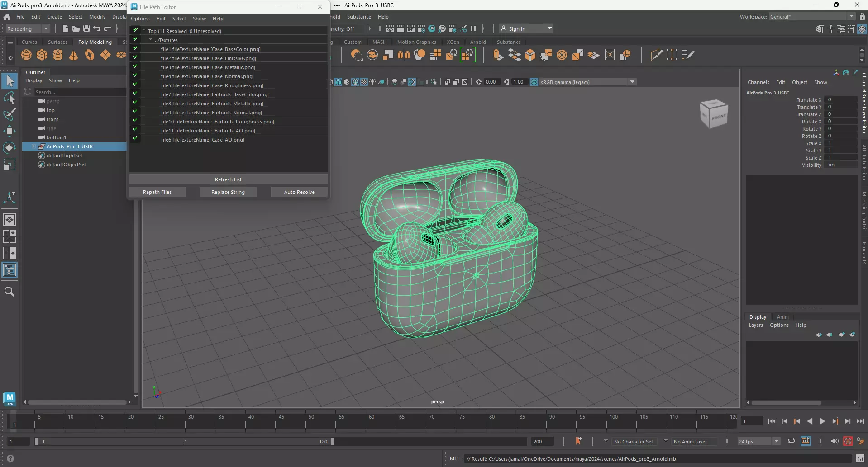Viewport: 868px width, 467px height.
Task: Open the Script Editor icon in the command line
Action: click(860, 458)
